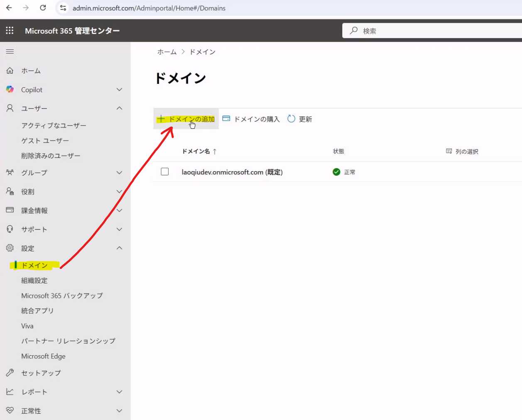Sort by ドメイン名 column header
Image resolution: width=522 pixels, height=420 pixels.
[196, 151]
